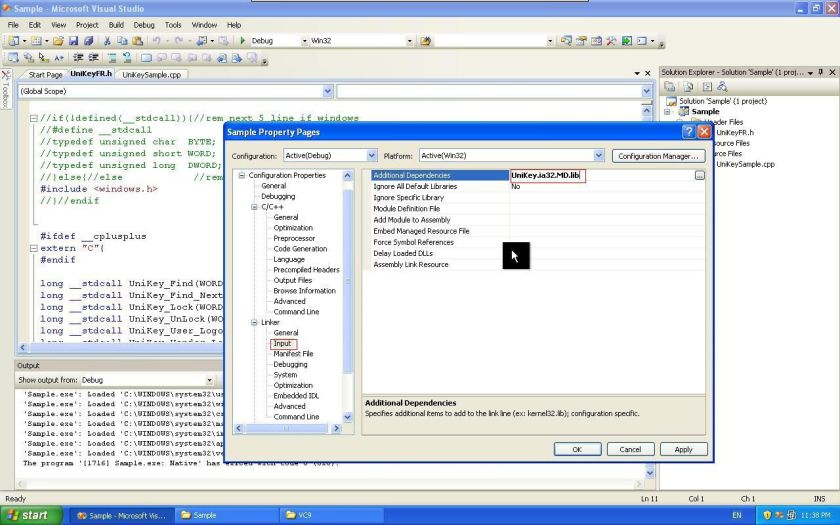Select Precompiled Headers tree item

306,269
